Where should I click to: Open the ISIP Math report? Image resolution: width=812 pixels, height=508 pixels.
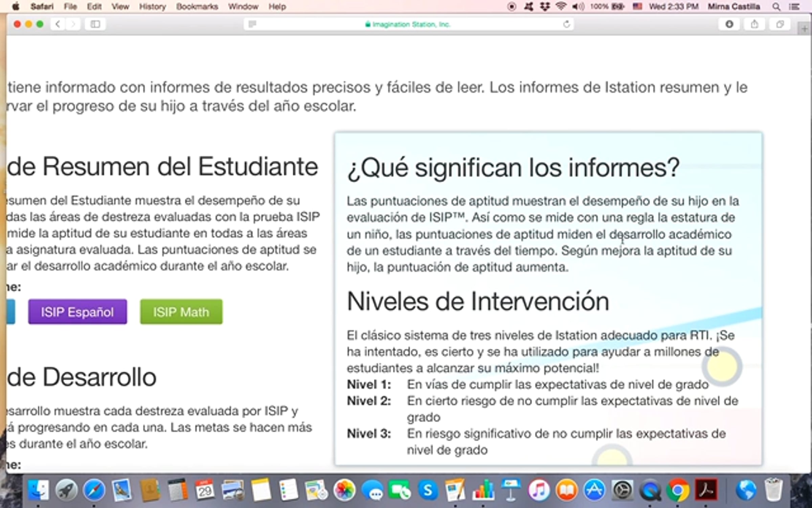tap(181, 312)
